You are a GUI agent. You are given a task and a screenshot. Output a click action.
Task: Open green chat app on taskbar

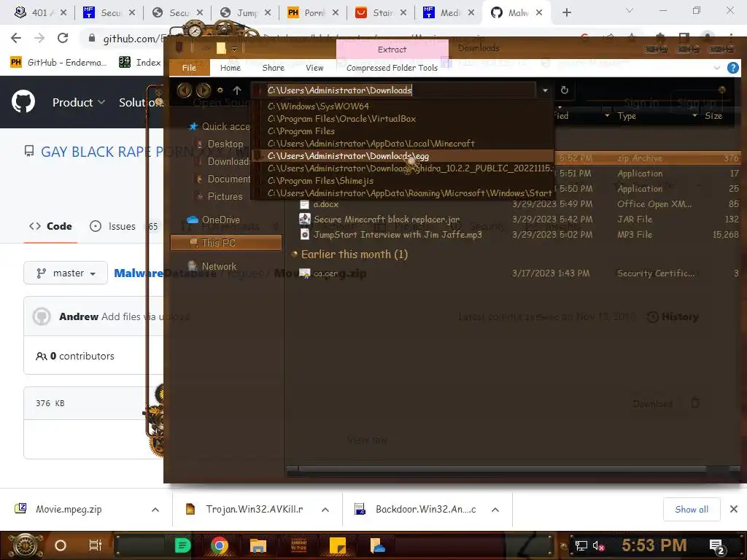(182, 545)
